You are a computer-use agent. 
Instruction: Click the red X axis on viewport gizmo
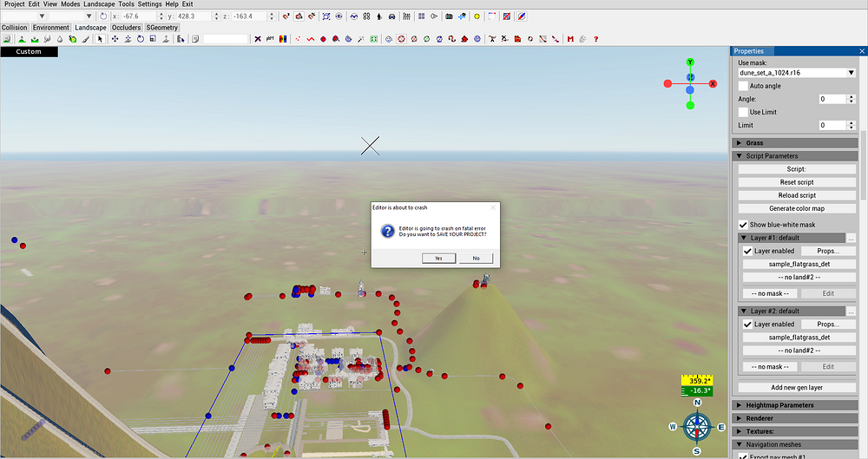(713, 84)
